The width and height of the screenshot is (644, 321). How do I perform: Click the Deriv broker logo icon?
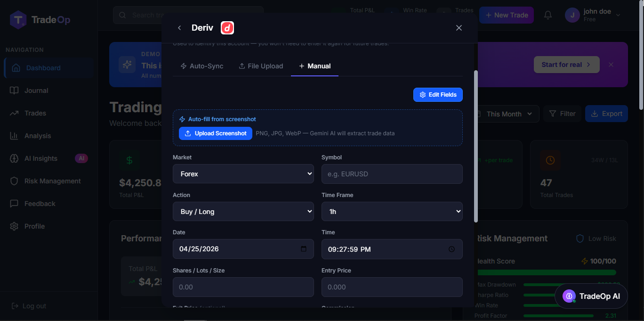[227, 28]
